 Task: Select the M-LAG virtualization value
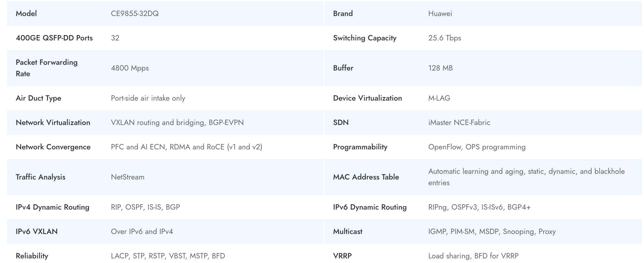pyautogui.click(x=439, y=98)
